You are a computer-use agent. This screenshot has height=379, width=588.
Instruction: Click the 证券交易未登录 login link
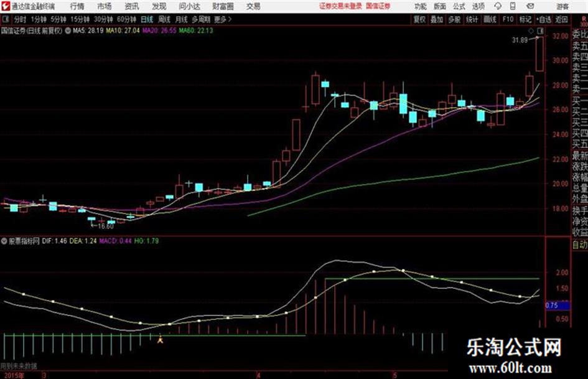pos(340,6)
